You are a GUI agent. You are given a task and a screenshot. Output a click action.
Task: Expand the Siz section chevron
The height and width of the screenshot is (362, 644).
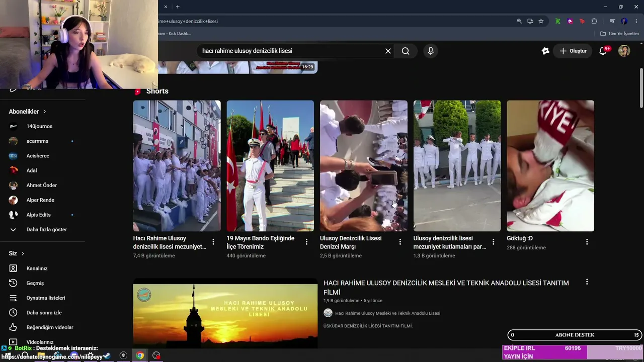coord(23,253)
